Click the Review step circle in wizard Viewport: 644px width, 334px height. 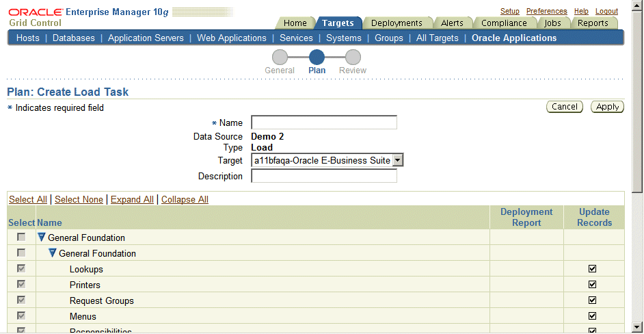coord(353,57)
